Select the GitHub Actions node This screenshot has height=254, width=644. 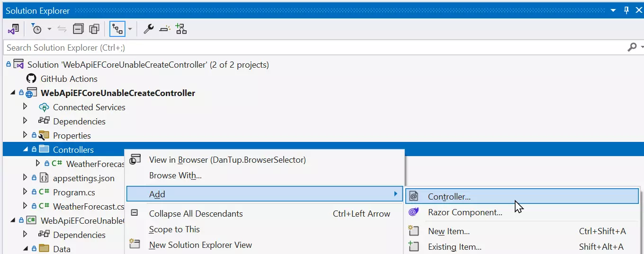[69, 79]
